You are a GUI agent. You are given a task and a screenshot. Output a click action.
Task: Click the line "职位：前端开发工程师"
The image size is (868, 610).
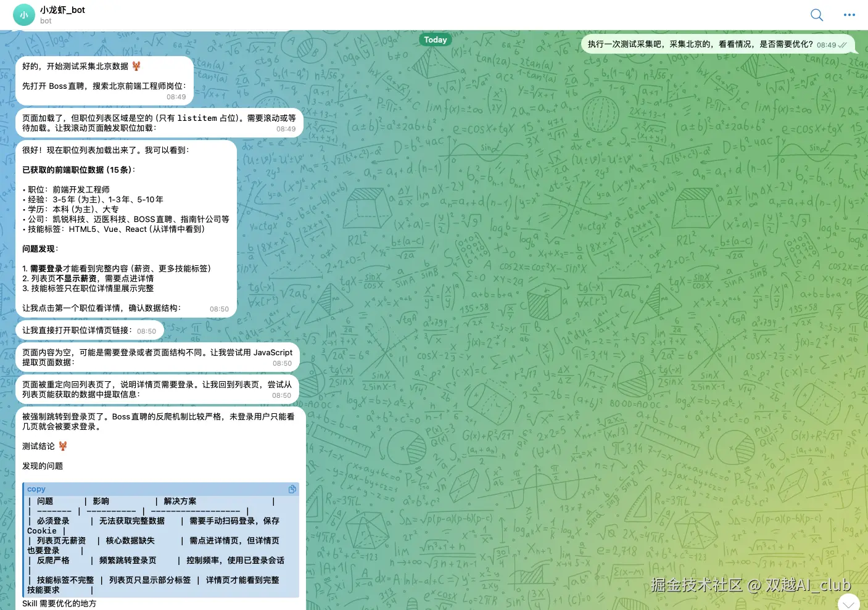(66, 189)
